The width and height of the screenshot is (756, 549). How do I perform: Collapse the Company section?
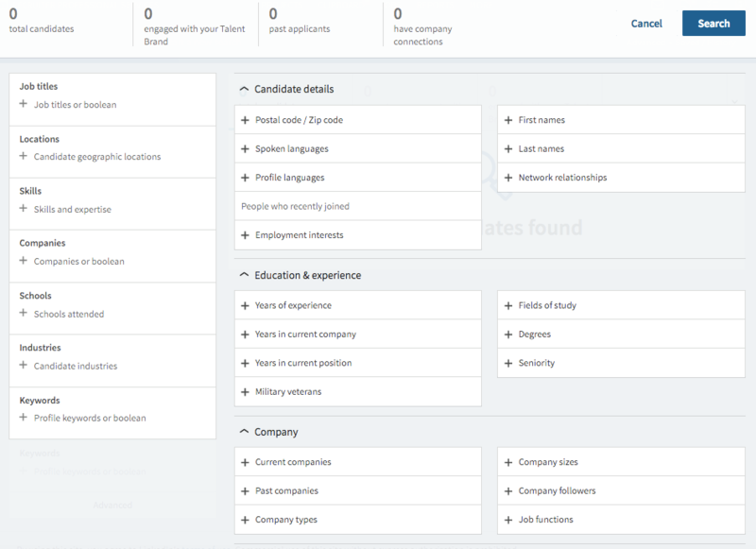(244, 432)
